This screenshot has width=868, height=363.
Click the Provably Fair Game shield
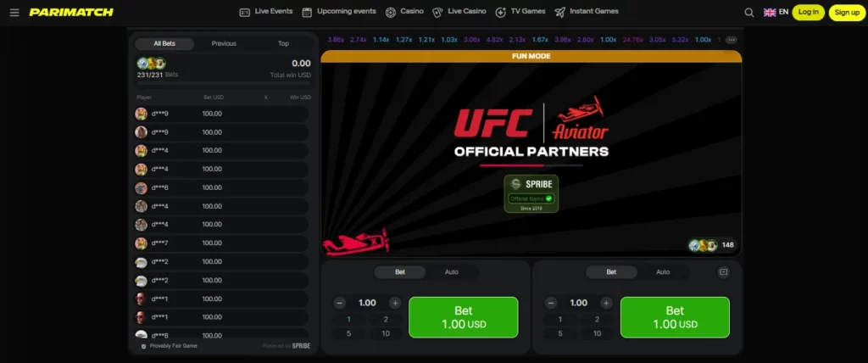(143, 346)
